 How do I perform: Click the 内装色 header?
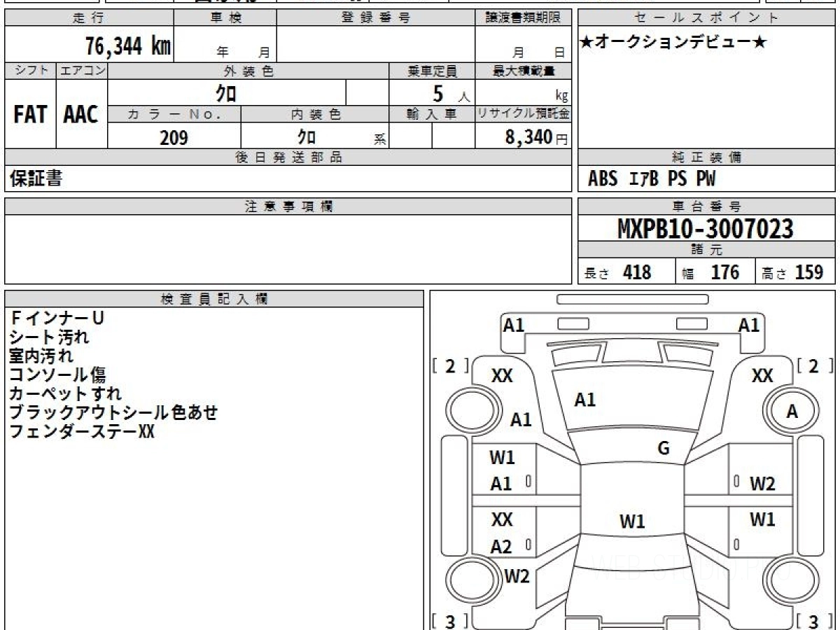pyautogui.click(x=315, y=115)
